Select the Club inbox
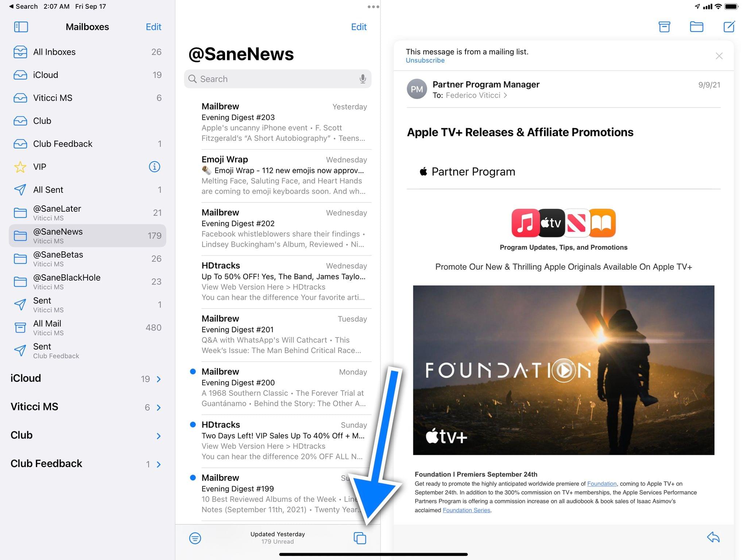This screenshot has height=560, width=747. [x=88, y=121]
